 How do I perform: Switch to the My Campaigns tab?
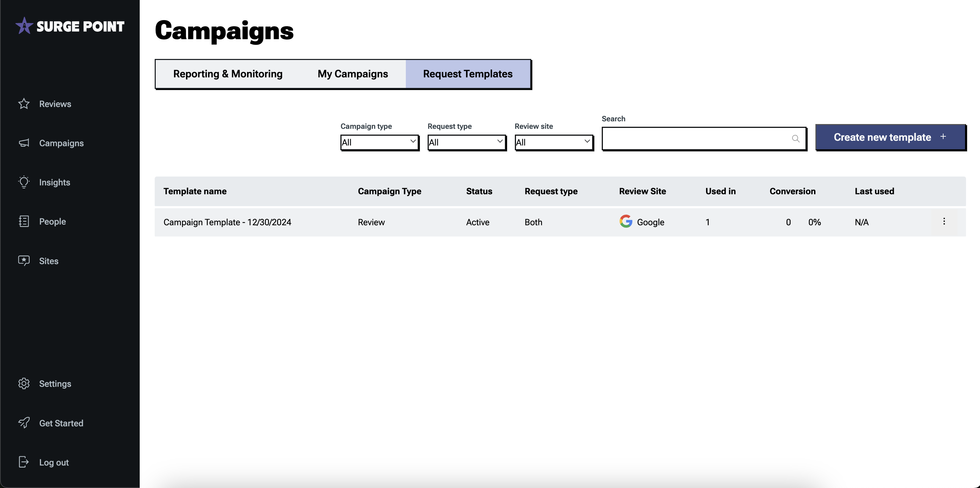(x=353, y=74)
